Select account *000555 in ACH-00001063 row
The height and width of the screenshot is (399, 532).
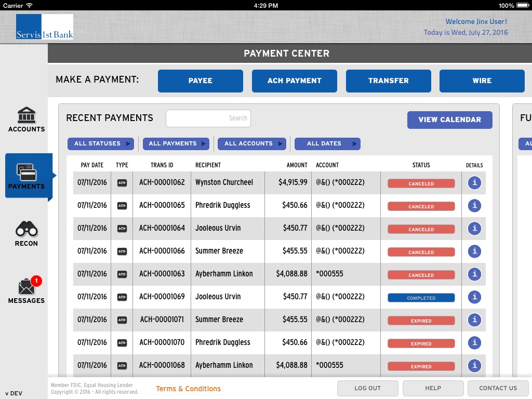click(329, 274)
